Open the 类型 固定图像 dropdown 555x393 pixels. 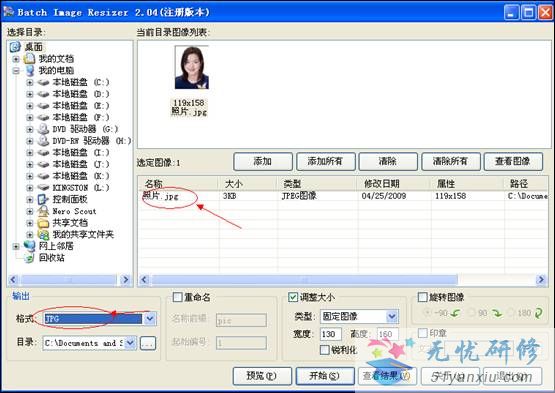pos(392,316)
